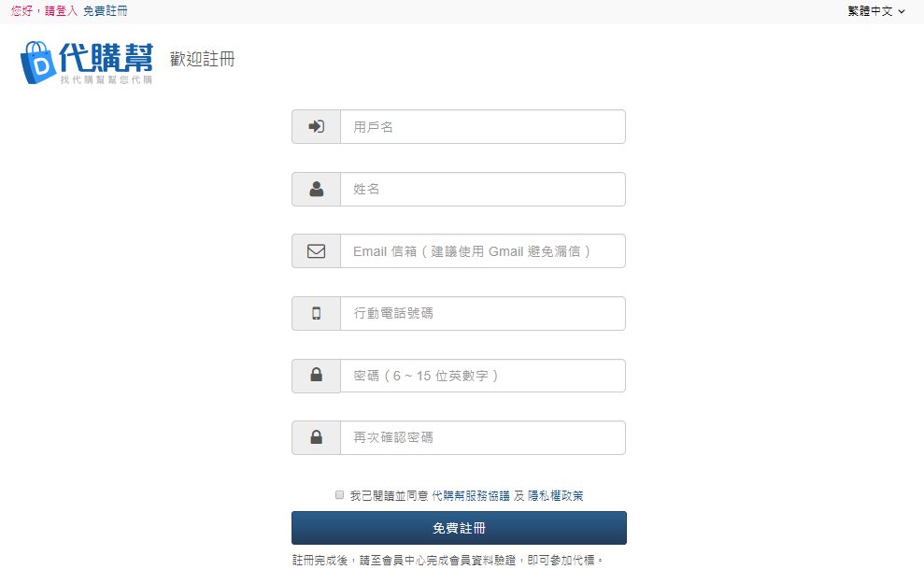The height and width of the screenshot is (584, 924).
Task: Open the 隱私權政策 privacy policy link
Action: [x=556, y=496]
